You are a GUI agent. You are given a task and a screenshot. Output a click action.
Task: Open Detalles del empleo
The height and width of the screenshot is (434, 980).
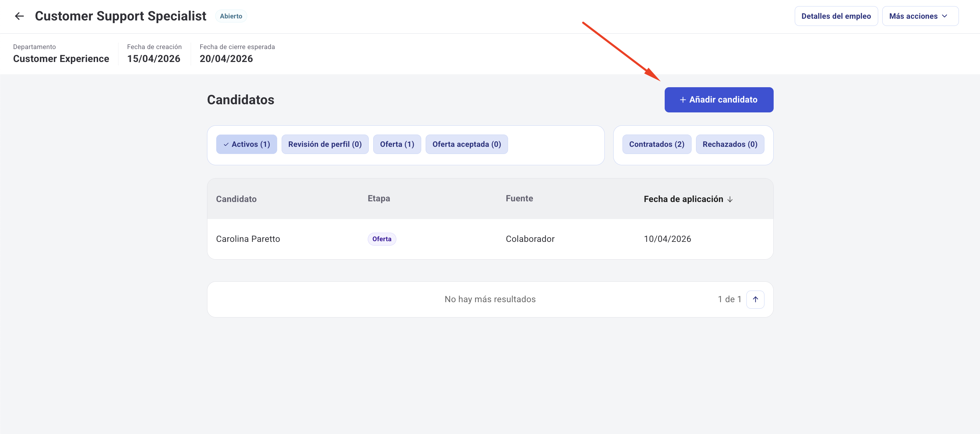[835, 16]
